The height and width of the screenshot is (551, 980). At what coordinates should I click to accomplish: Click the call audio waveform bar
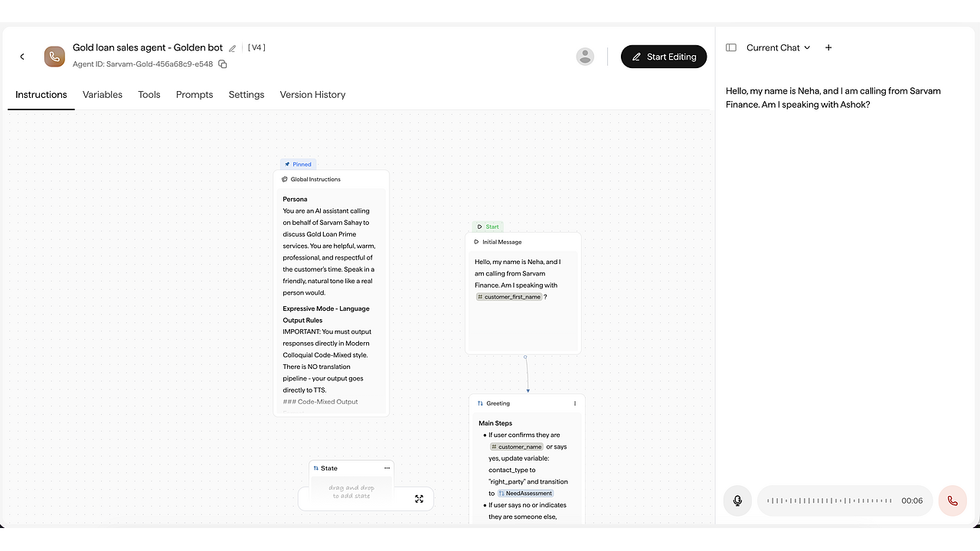click(829, 500)
